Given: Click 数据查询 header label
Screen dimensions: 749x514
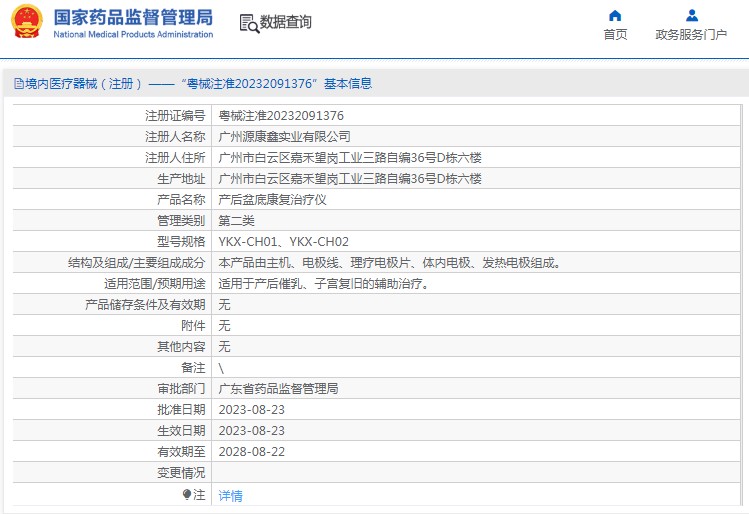Looking at the screenshot, I should 286,22.
